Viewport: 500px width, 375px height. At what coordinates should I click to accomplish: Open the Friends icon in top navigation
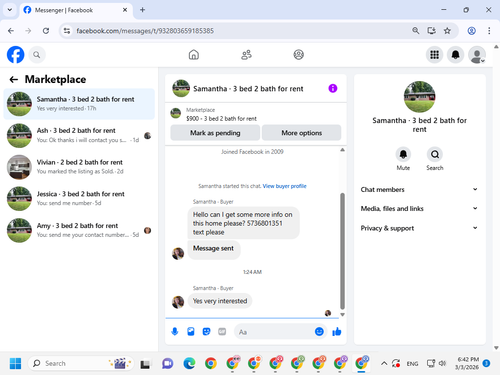pos(246,55)
